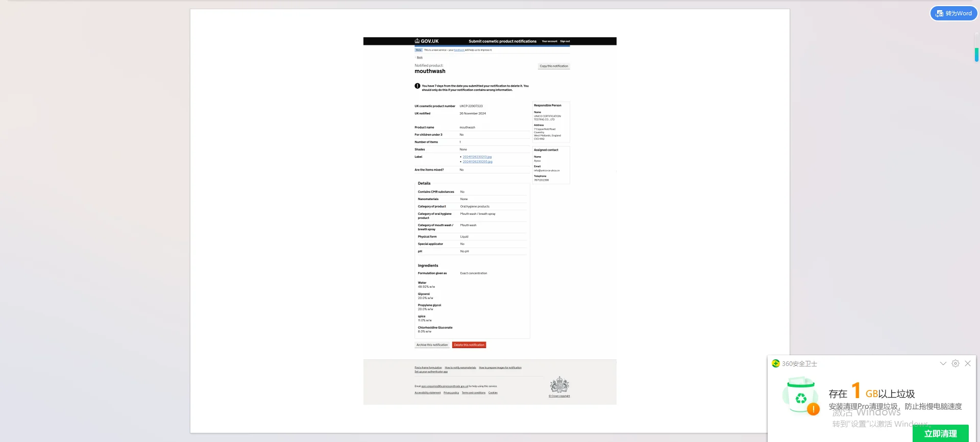
Task: Click the Propylene glycol ingredient
Action: (430, 305)
